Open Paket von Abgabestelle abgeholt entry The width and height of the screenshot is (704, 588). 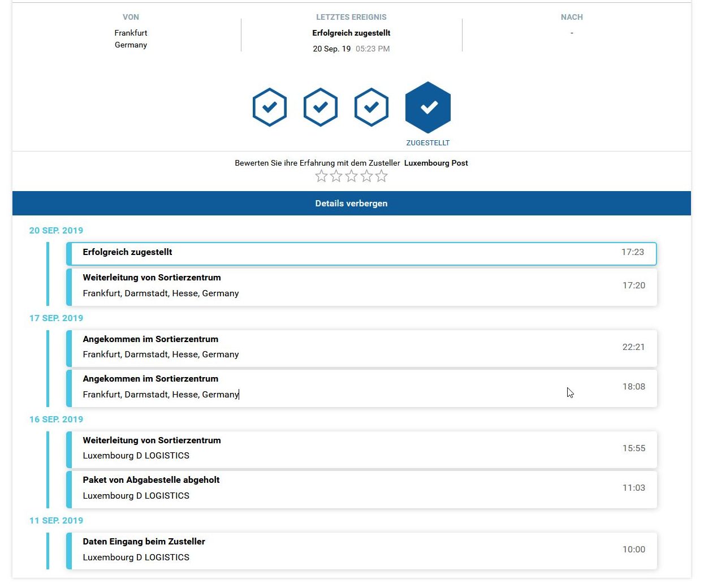point(361,488)
